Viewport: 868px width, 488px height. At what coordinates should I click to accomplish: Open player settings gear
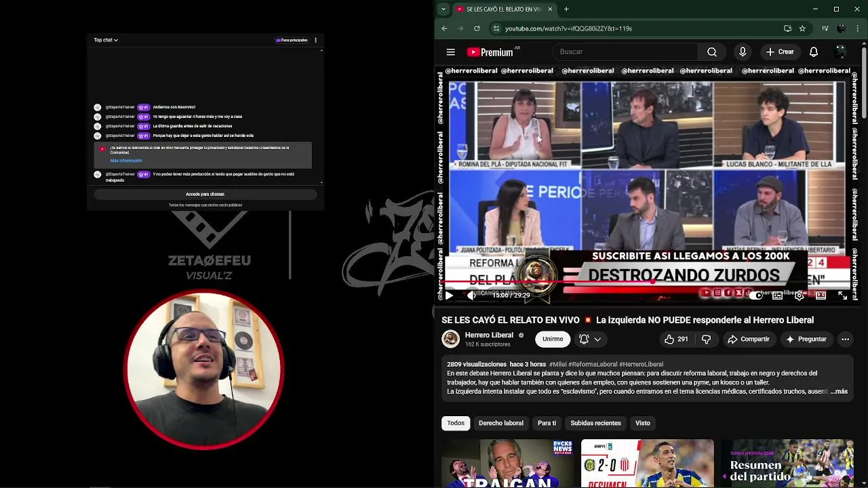click(800, 296)
